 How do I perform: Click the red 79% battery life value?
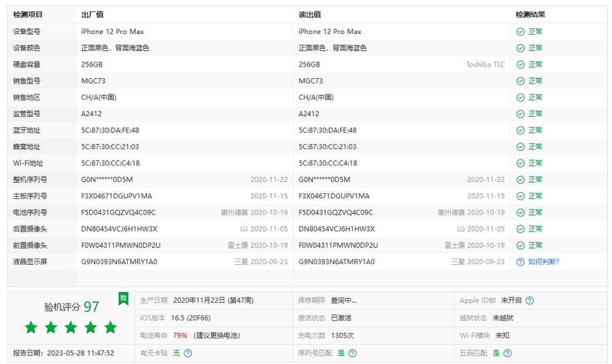180,335
